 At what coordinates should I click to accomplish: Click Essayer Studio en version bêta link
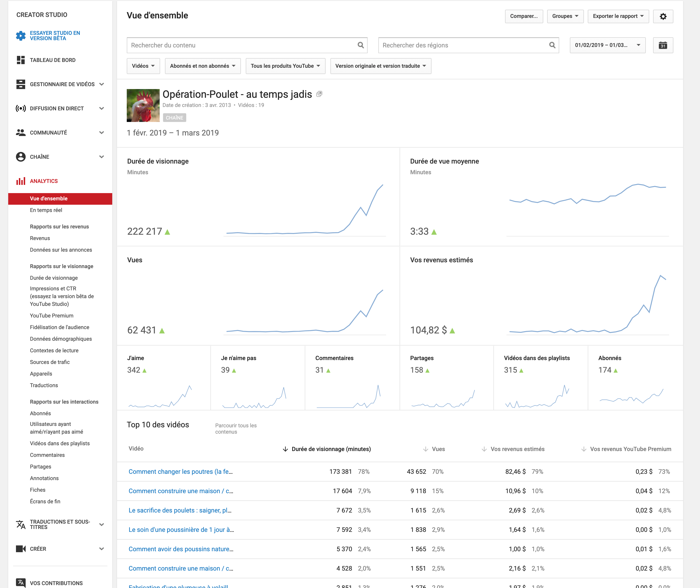(55, 36)
